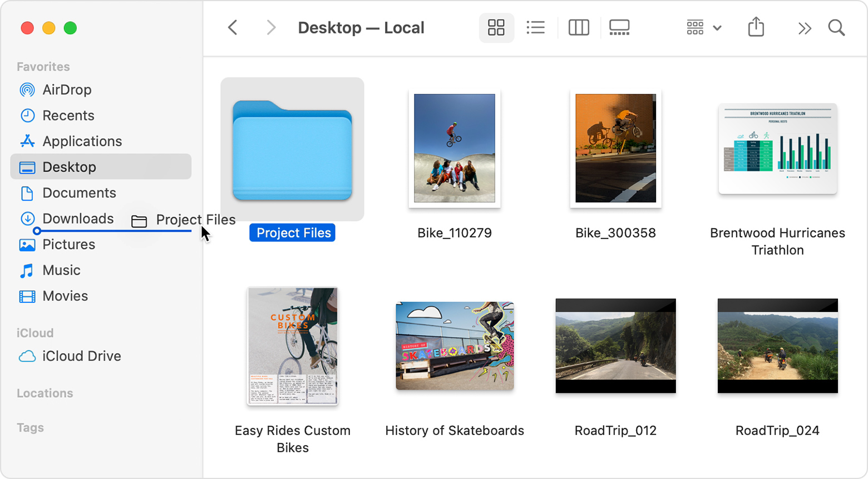Go forward with the right arrow
The height and width of the screenshot is (479, 868).
point(271,27)
